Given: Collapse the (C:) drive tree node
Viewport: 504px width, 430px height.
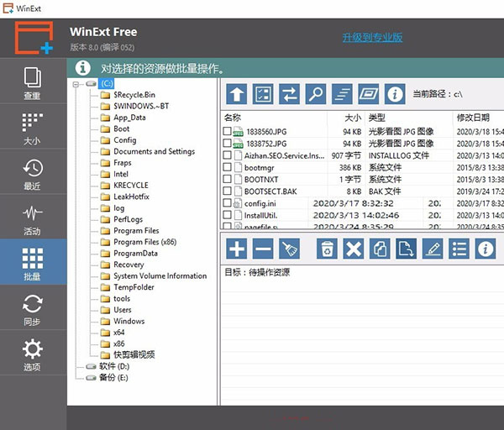Looking at the screenshot, I should tap(76, 84).
